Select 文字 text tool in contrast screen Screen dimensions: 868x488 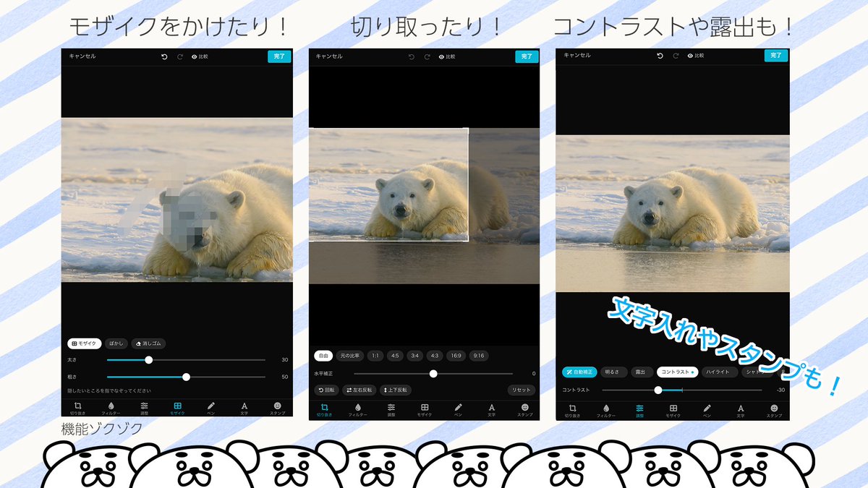tap(741, 411)
